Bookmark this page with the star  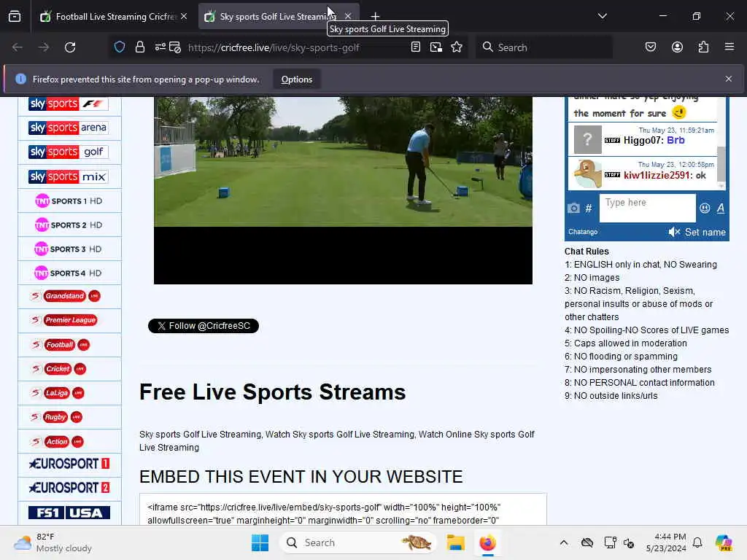click(457, 47)
